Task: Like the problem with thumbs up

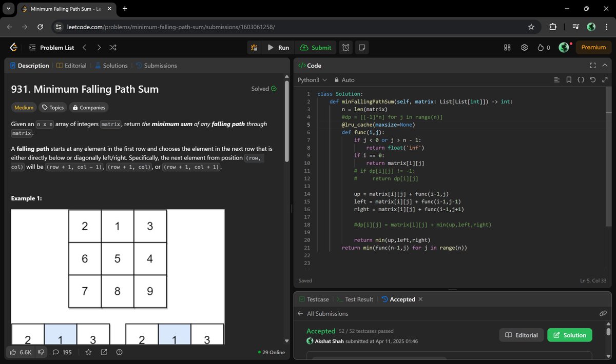Action: (21, 352)
